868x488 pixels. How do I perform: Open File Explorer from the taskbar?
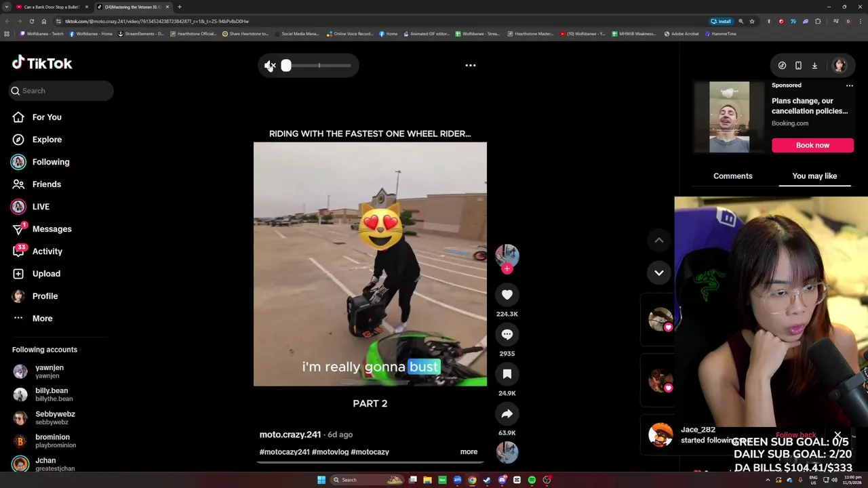427,480
